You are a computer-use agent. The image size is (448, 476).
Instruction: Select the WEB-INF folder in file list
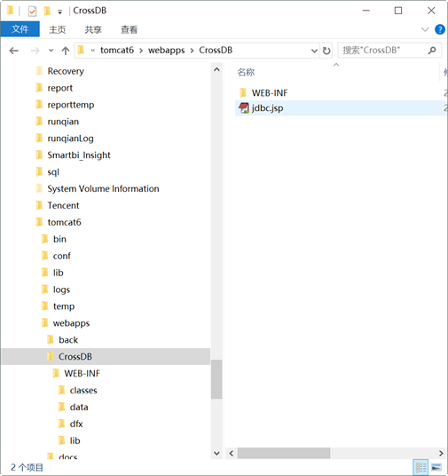[270, 93]
